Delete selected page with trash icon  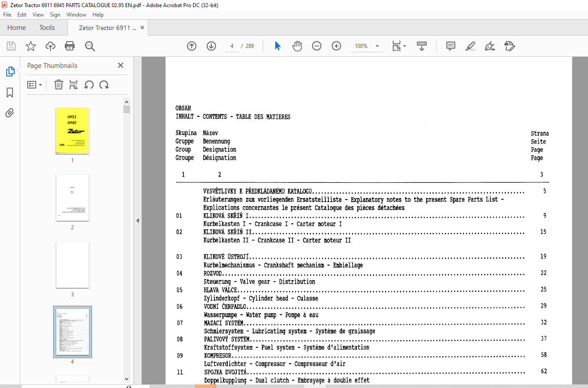click(x=59, y=84)
